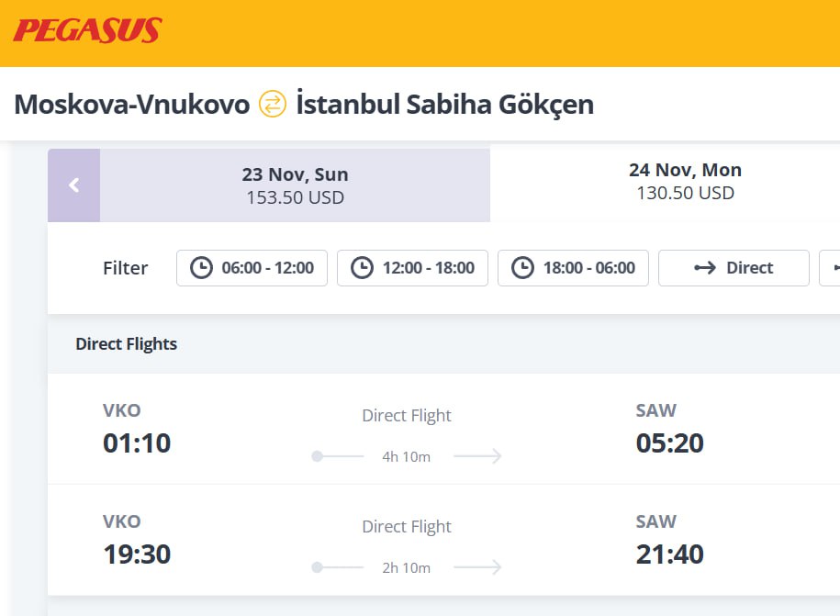Screen dimensions: 840x616
Task: Click the İstanbul Sabiha Gökçen destination name
Action: pyautogui.click(x=444, y=104)
